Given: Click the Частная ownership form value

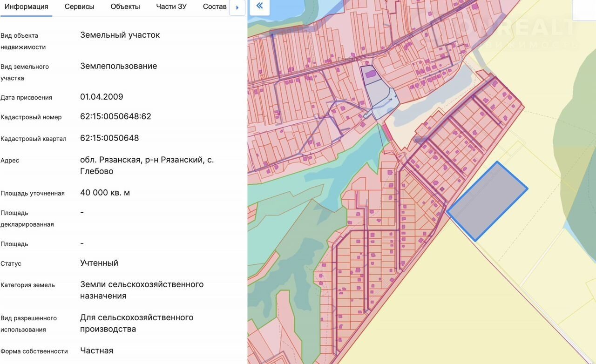Looking at the screenshot, I should click(x=96, y=351).
